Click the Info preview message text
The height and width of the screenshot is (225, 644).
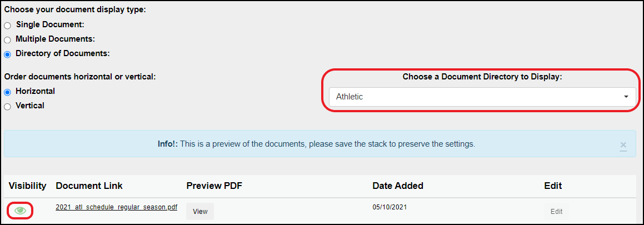tap(316, 144)
